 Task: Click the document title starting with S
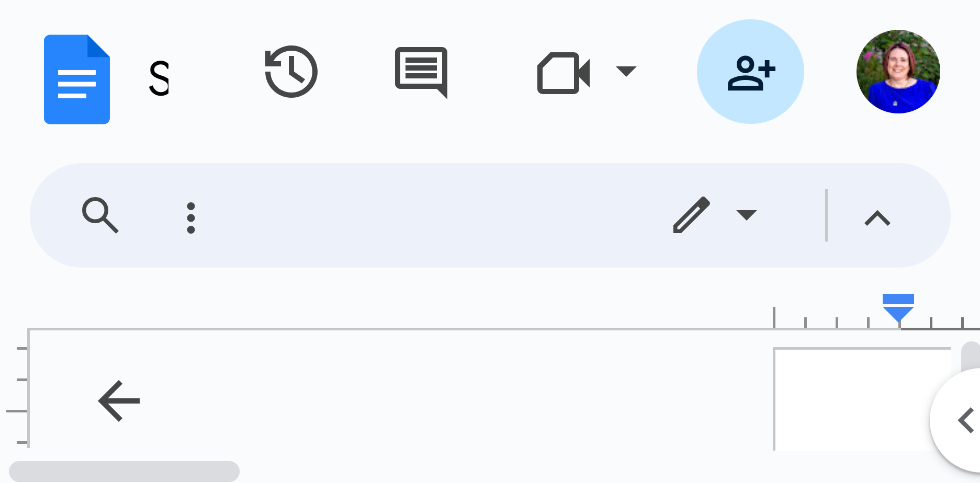point(159,78)
